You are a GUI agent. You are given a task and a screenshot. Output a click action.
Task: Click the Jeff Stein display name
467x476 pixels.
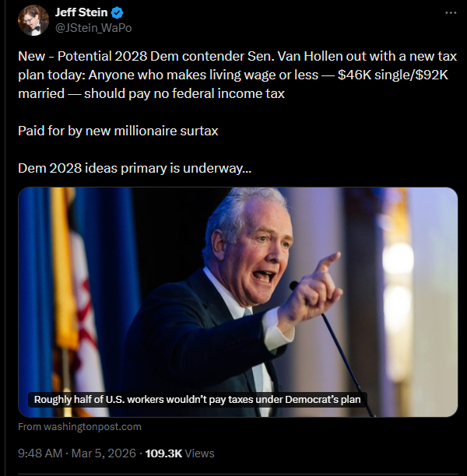point(83,13)
